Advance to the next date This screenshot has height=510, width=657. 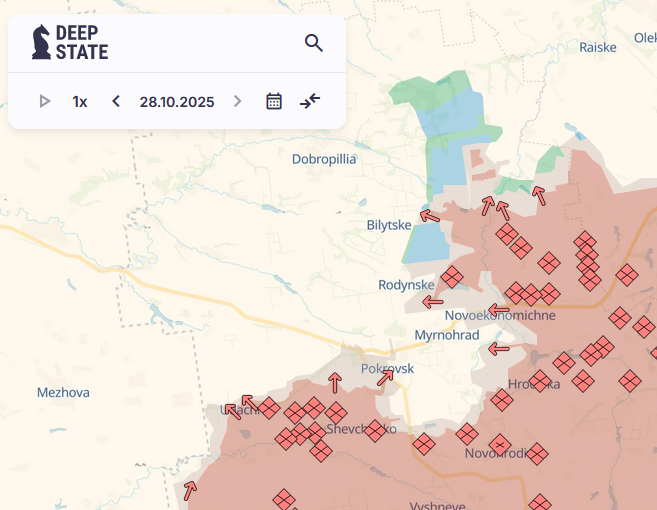[x=237, y=101]
